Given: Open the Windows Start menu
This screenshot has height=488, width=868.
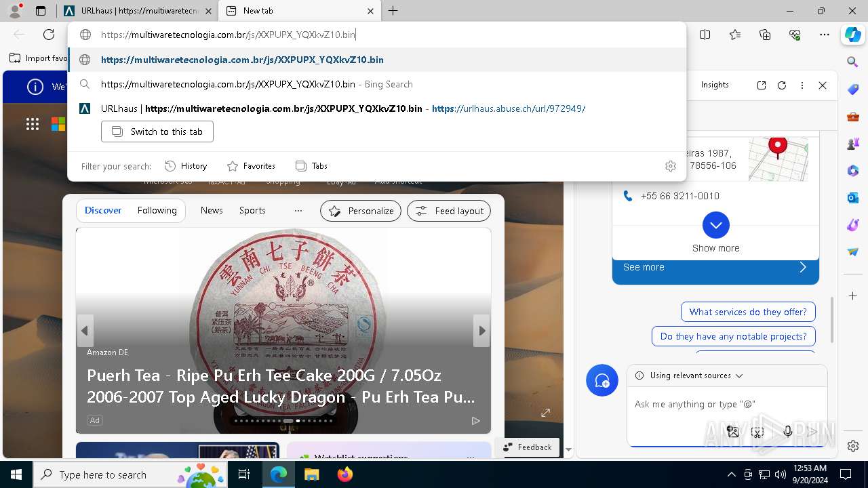Looking at the screenshot, I should coord(16,474).
